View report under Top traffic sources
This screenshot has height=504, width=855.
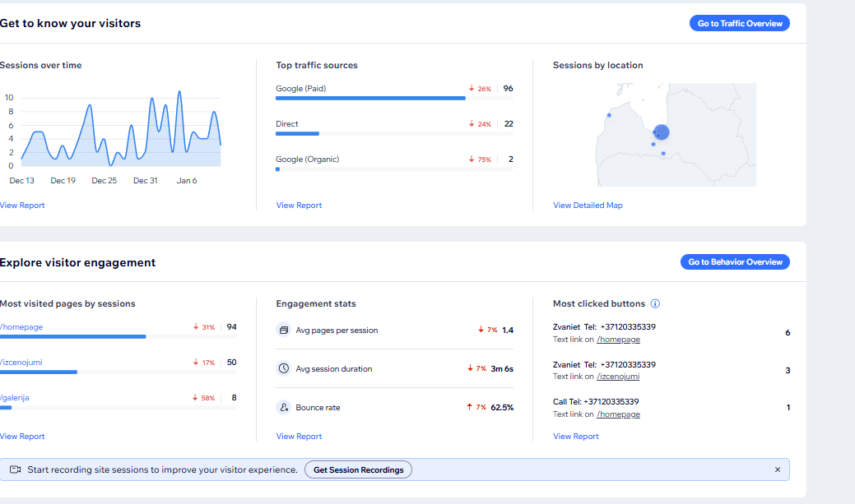point(299,206)
